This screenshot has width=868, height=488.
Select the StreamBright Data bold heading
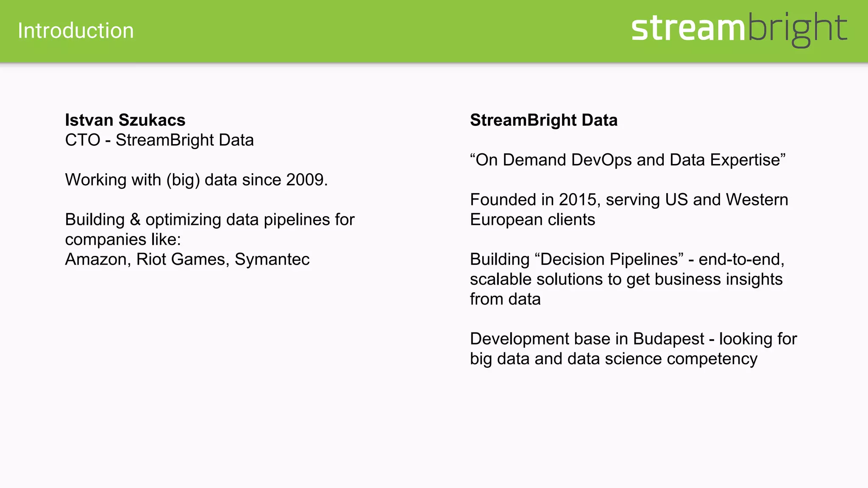[x=544, y=120]
